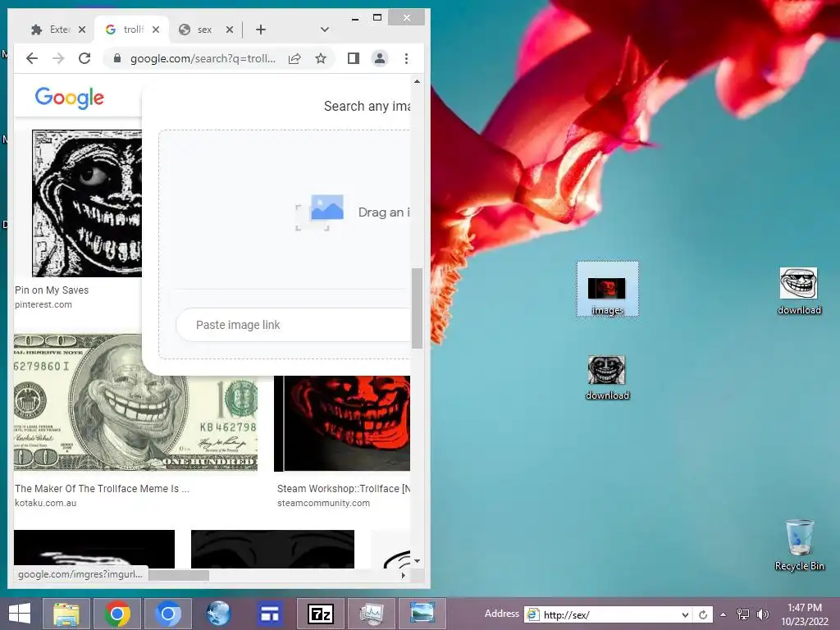The height and width of the screenshot is (630, 840).
Task: Open the globe browser taskbar icon
Action: [x=218, y=614]
